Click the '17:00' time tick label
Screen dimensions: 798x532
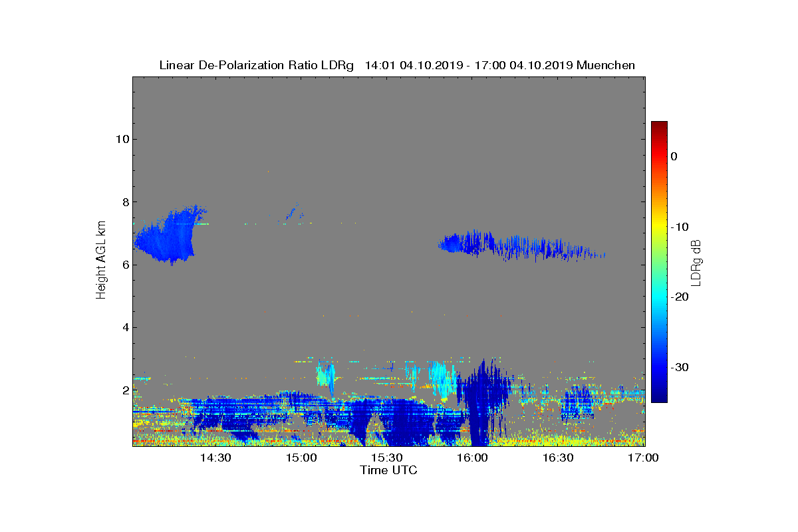(x=644, y=458)
